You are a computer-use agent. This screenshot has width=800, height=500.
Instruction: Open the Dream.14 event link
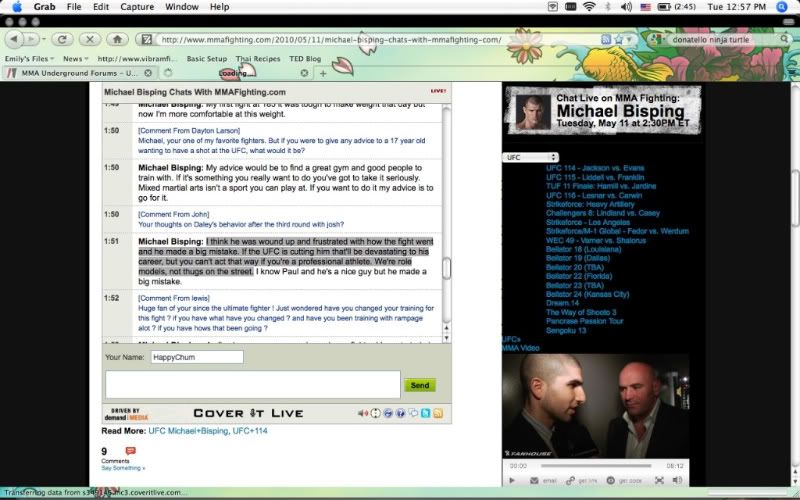[x=562, y=303]
